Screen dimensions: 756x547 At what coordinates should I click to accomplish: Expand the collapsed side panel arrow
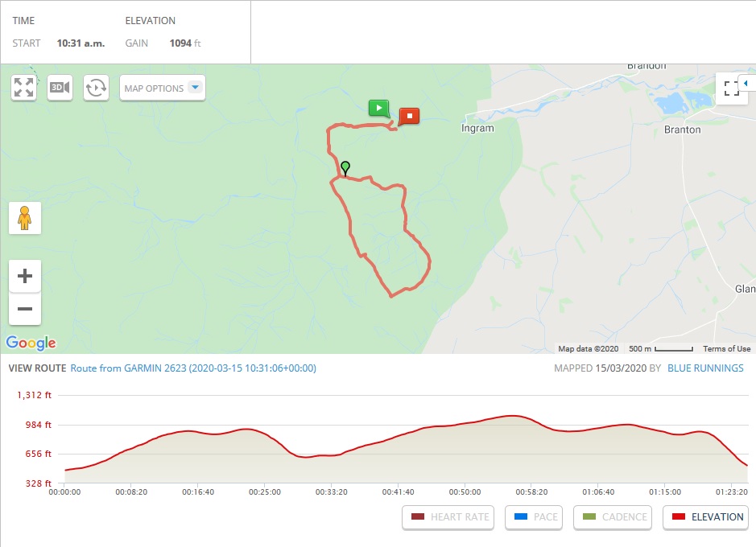coord(746,83)
